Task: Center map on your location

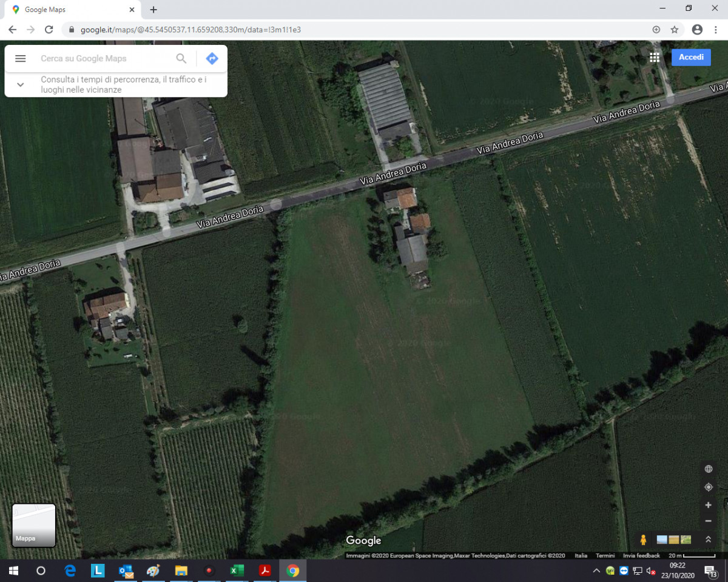Action: click(x=708, y=487)
